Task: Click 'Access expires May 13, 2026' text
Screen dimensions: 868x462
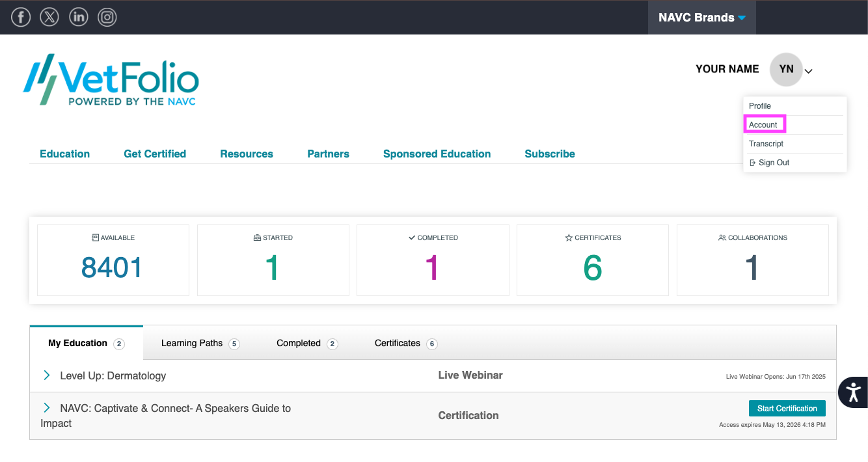Action: [x=772, y=425]
